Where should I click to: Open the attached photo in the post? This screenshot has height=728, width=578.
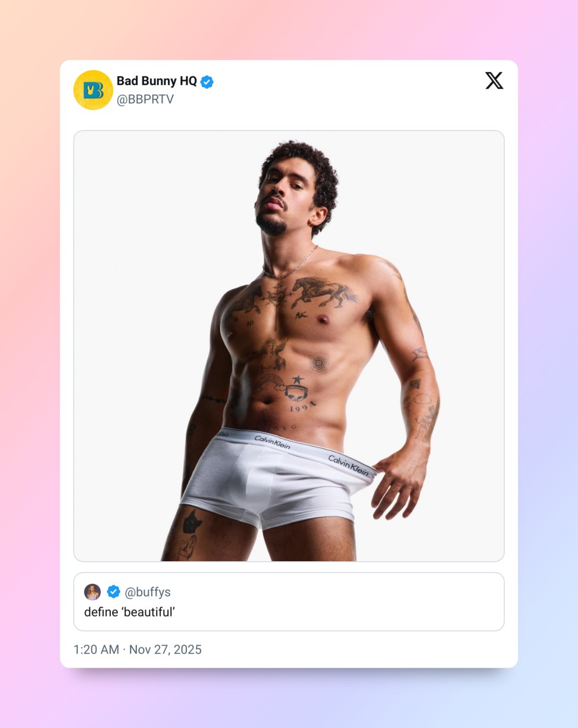(x=289, y=346)
